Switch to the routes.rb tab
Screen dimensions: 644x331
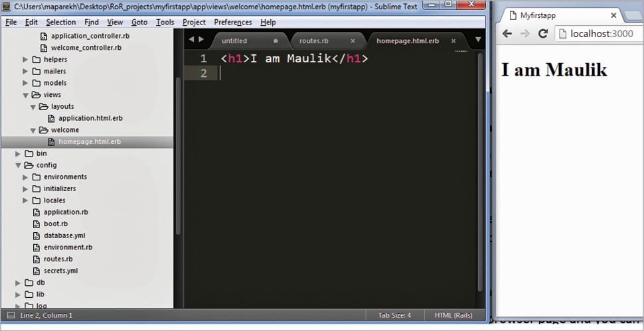[x=314, y=41]
